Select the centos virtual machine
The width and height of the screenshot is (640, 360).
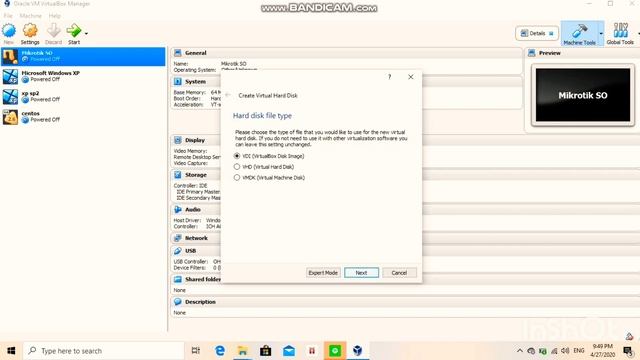pos(83,117)
